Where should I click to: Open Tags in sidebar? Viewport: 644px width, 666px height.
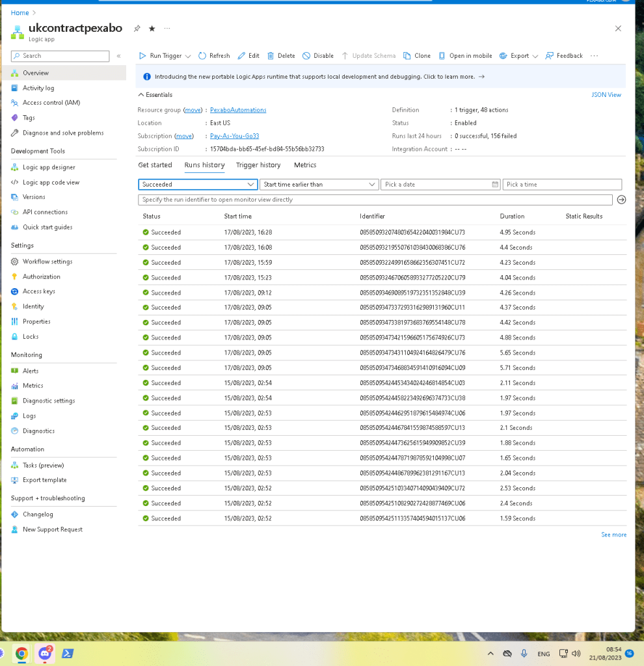coord(29,118)
